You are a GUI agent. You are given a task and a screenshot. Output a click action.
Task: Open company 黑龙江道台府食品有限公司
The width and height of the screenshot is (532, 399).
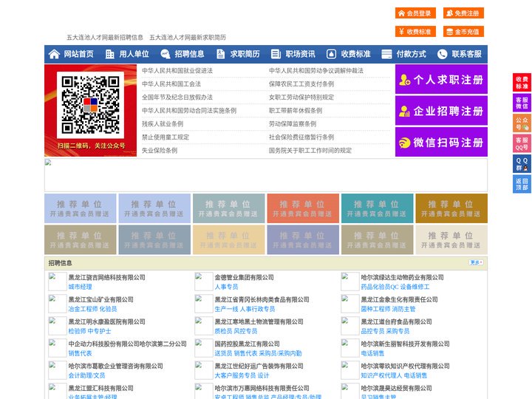click(x=396, y=321)
